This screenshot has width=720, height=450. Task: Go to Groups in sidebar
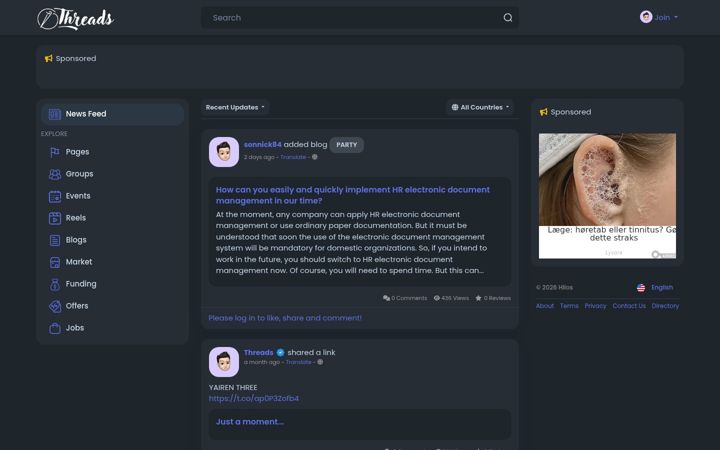(x=112, y=174)
